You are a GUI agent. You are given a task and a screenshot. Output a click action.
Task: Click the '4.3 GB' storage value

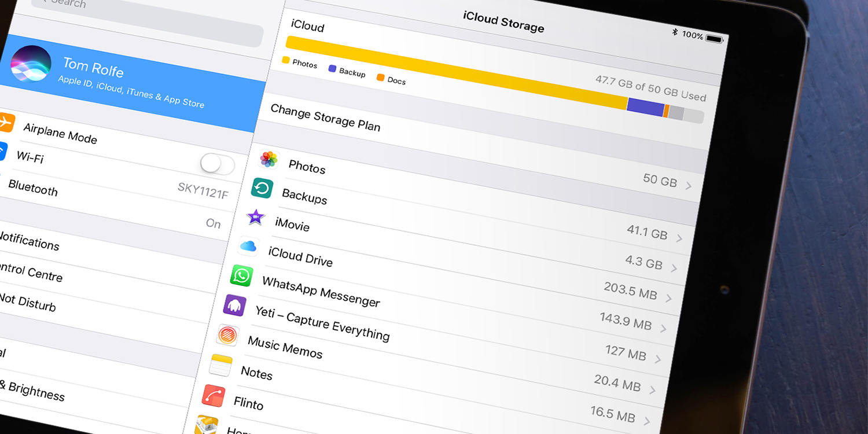[643, 262]
